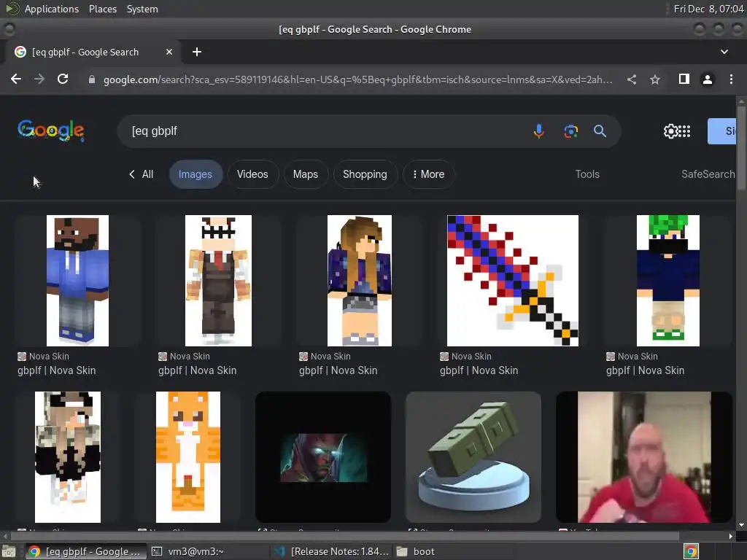Switch to Release Notes VS Code window

tap(331, 551)
